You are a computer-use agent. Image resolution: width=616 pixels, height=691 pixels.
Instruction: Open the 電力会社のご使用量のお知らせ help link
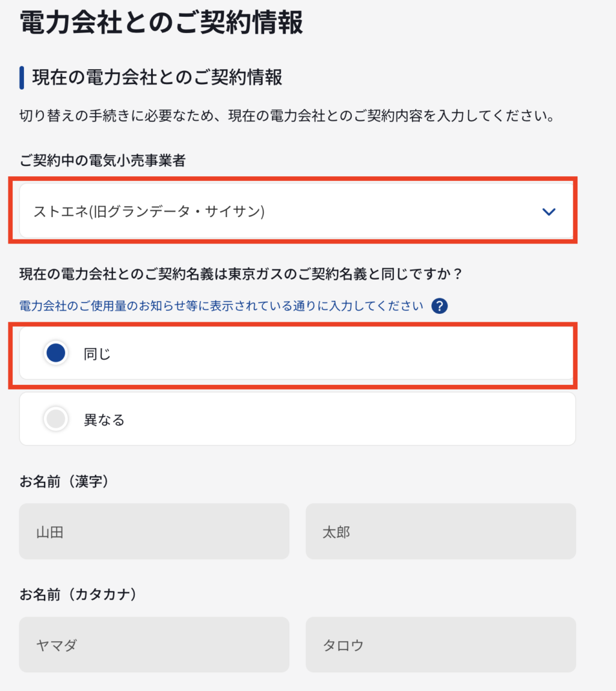coord(221,306)
